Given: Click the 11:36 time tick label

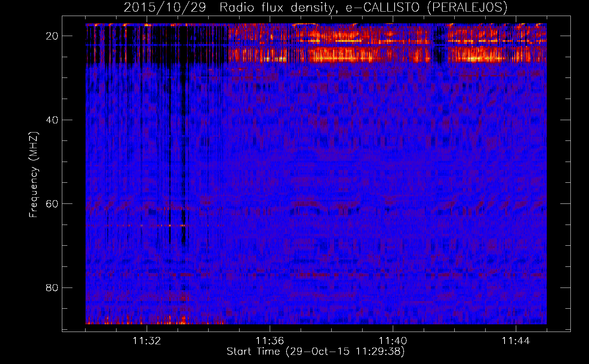Looking at the screenshot, I should (270, 341).
